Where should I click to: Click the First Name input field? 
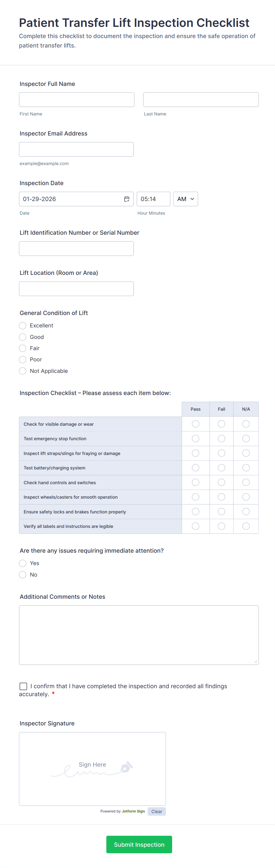(77, 100)
